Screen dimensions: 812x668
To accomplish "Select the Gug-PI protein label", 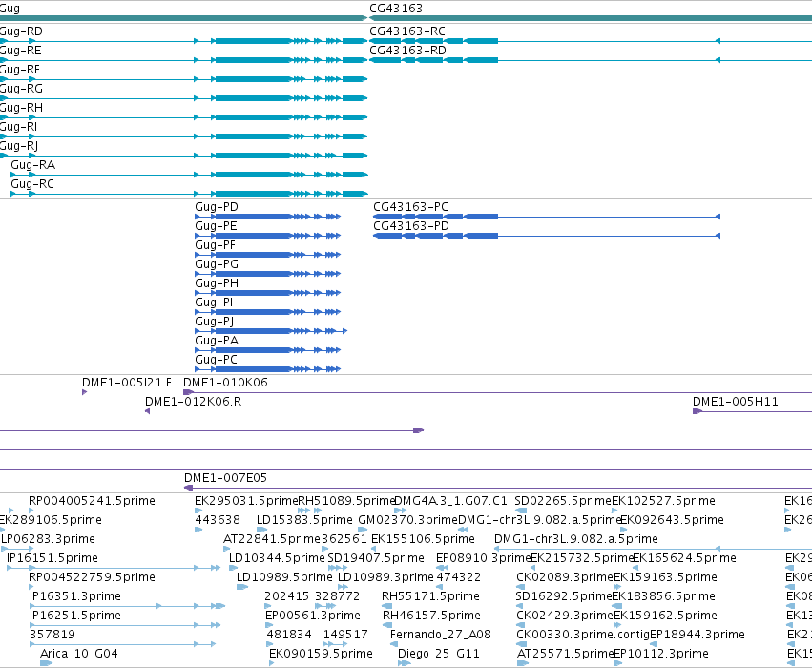I will tap(214, 303).
